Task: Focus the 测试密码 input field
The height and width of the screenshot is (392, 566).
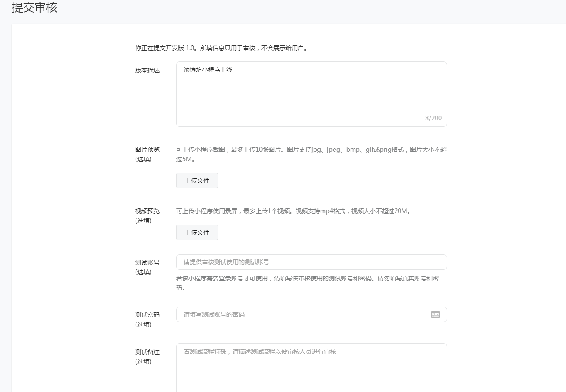Action: [301, 314]
